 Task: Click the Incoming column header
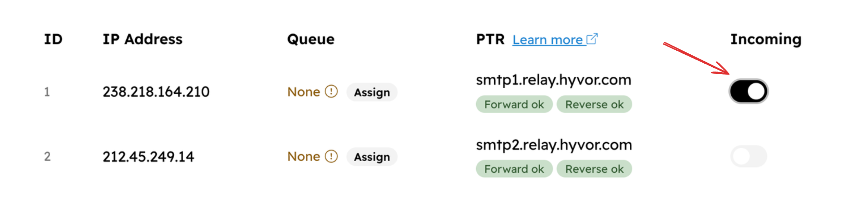766,40
